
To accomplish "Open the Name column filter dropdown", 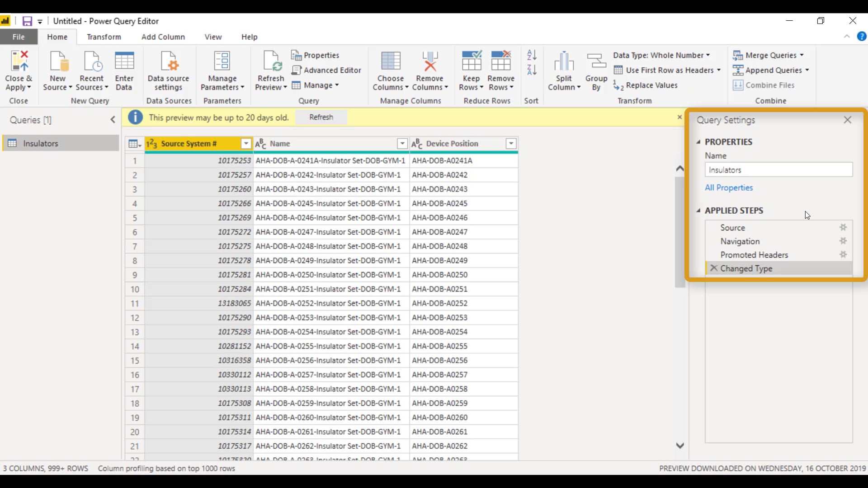I will pos(402,143).
